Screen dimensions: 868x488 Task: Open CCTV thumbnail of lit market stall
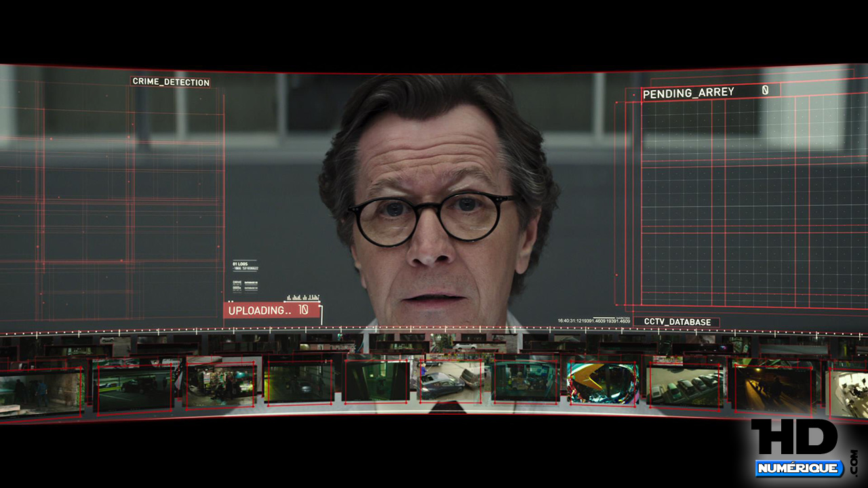click(x=220, y=385)
